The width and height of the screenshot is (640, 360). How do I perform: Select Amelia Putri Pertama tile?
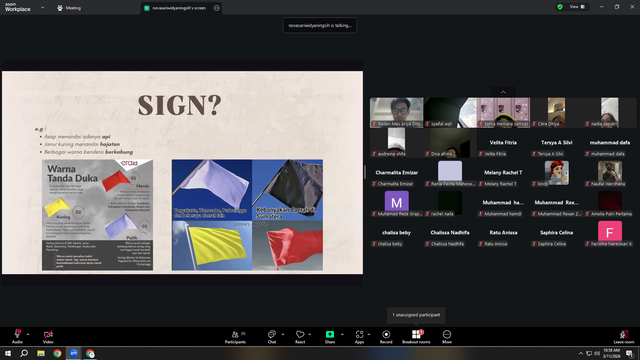coord(610,202)
